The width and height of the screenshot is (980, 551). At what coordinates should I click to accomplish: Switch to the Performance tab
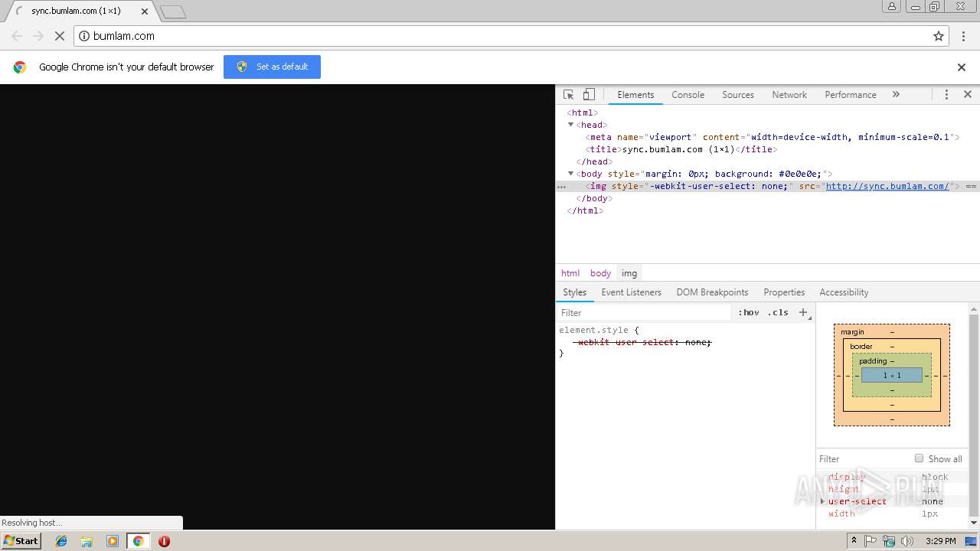coord(851,95)
